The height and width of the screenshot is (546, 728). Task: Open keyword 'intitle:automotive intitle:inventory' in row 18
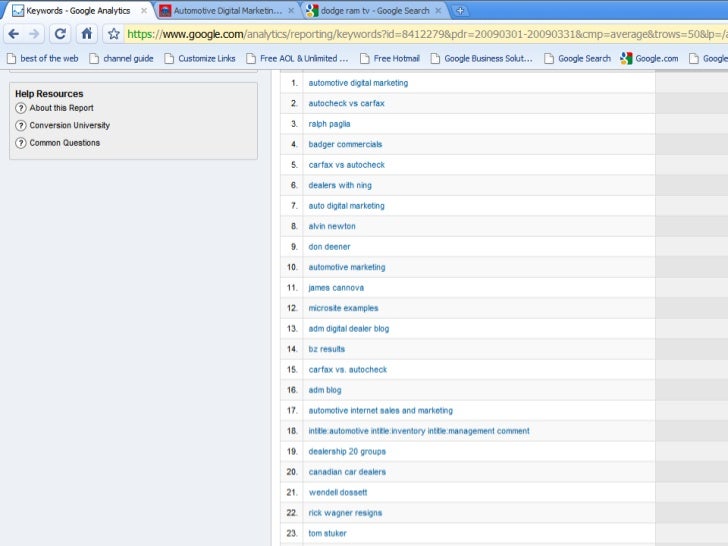click(419, 431)
